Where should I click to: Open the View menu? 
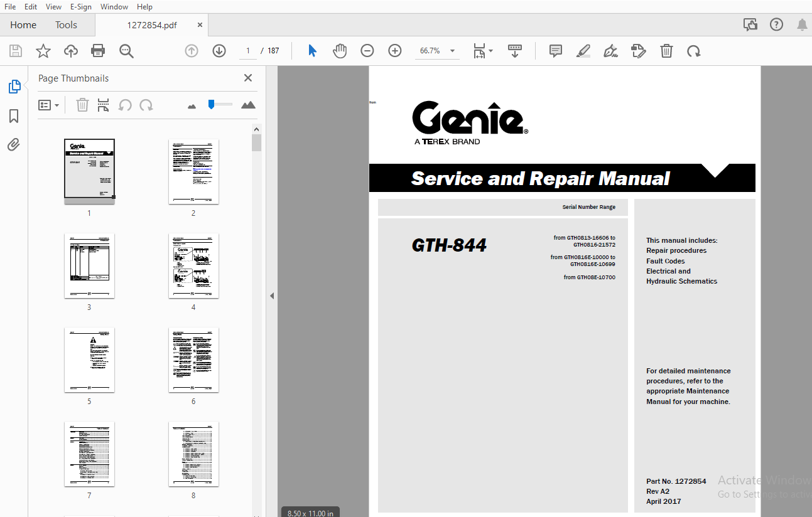point(54,6)
